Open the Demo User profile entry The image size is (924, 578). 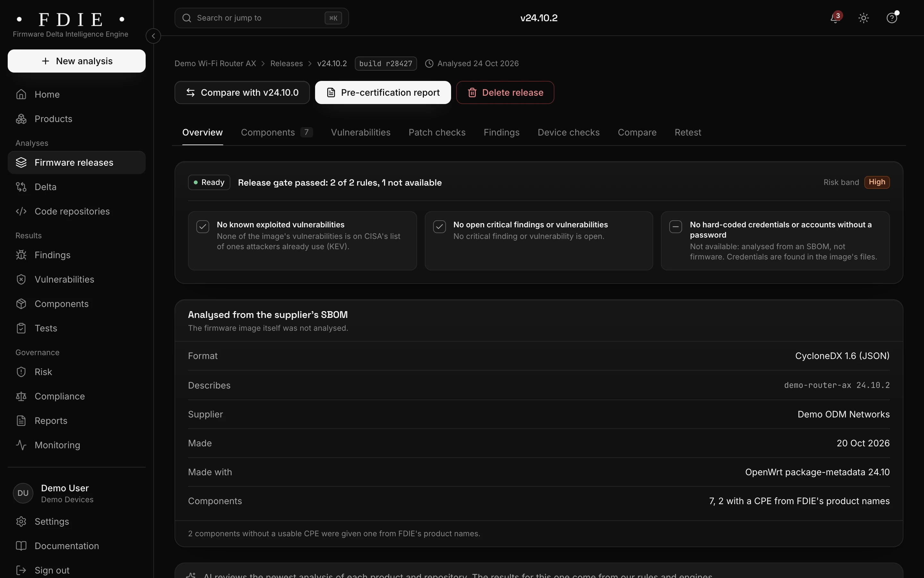coord(77,493)
